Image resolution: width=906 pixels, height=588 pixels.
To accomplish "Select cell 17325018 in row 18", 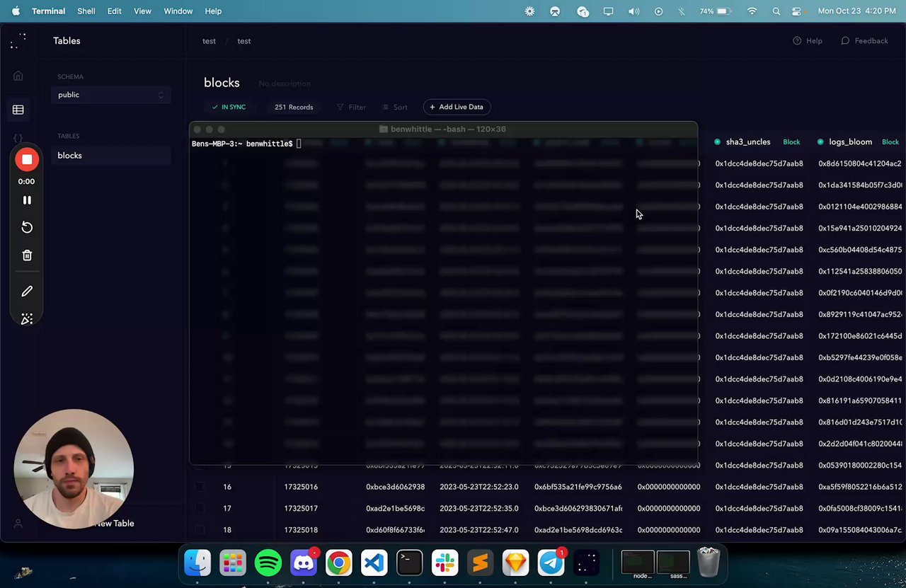I will [x=301, y=530].
